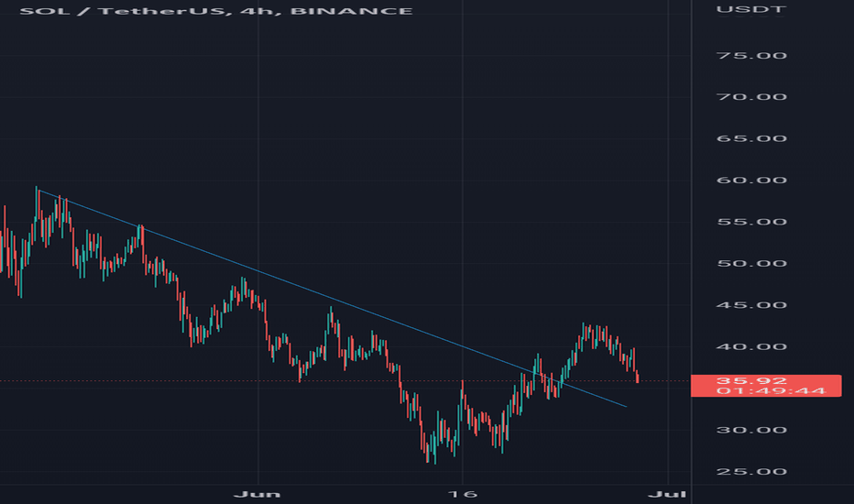The width and height of the screenshot is (854, 504).
Task: Click the red dotted current price line
Action: coord(345,381)
